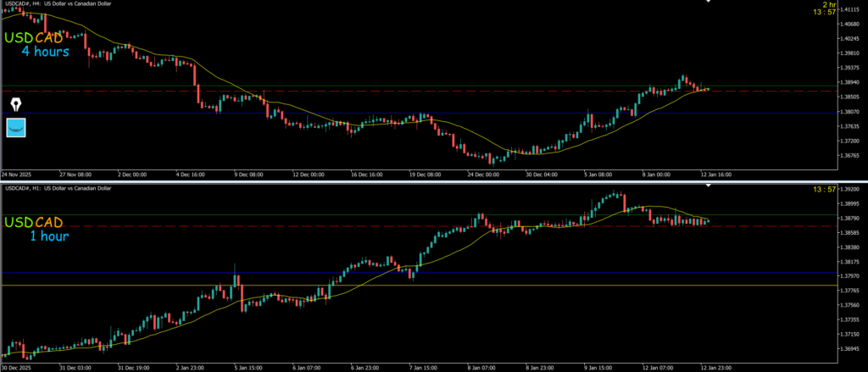Image resolution: width=868 pixels, height=372 pixels.
Task: Click the '30 Dec 2025' date on H1 time axis
Action: (x=19, y=368)
